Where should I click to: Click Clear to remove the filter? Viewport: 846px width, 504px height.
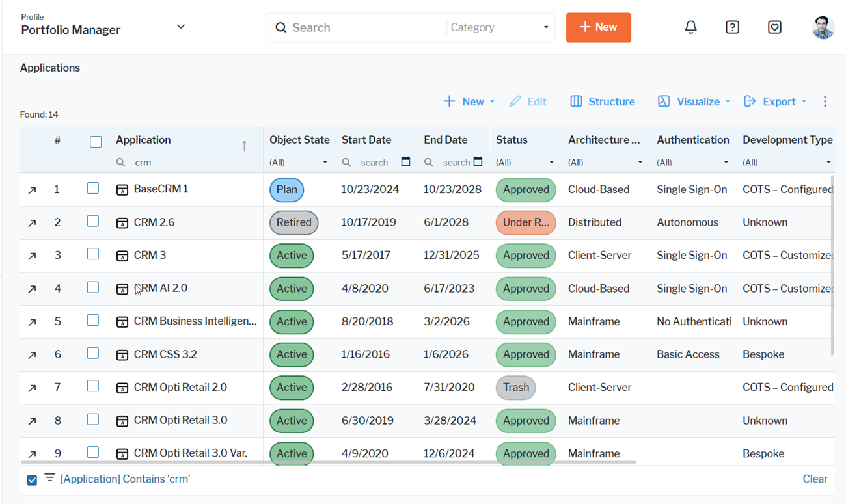815,479
